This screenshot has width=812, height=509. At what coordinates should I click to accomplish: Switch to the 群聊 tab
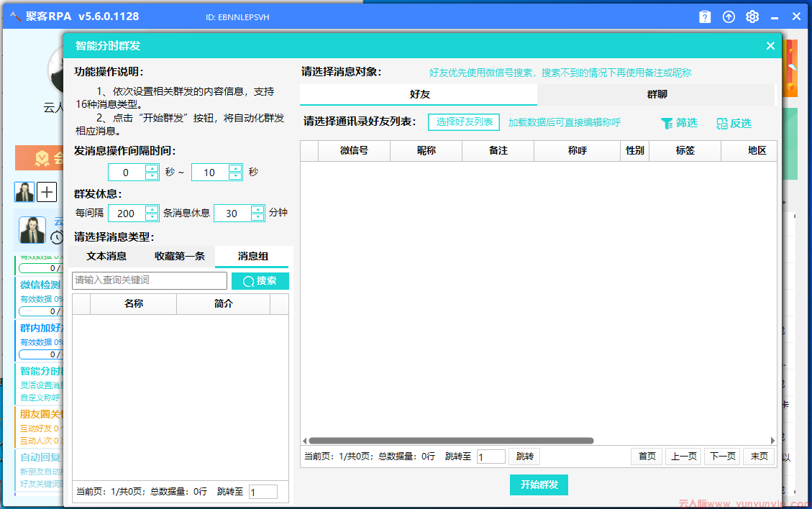click(655, 94)
